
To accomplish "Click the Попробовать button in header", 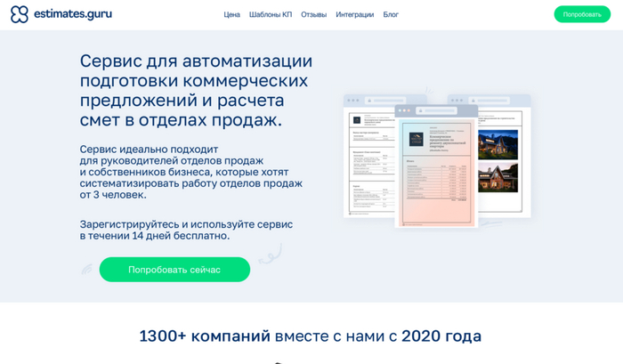I will 582,14.
